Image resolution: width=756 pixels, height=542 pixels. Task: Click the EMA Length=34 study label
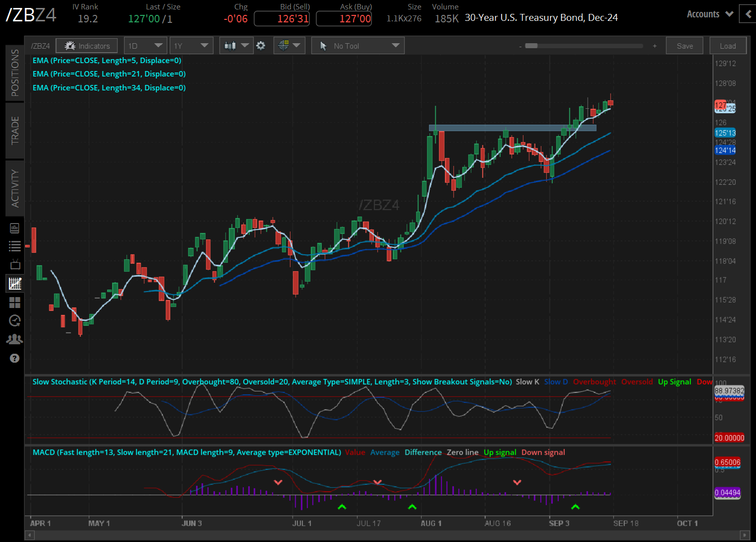[109, 88]
